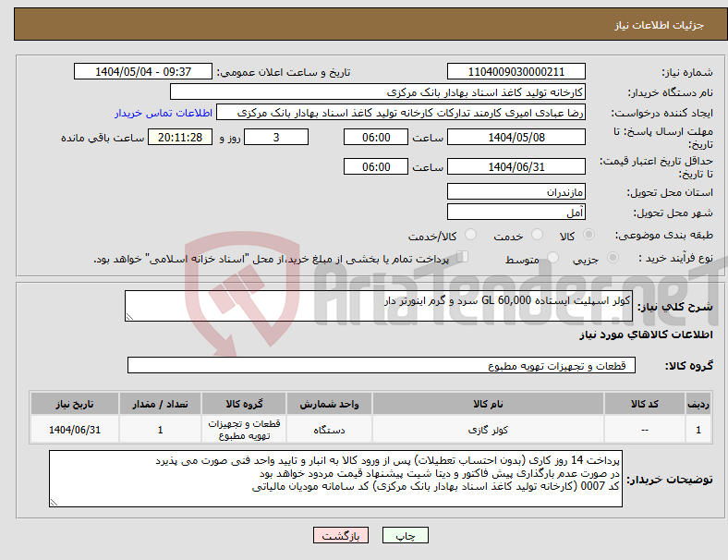Click the نام کالا column header
This screenshot has width=728, height=560.
pyautogui.click(x=488, y=404)
